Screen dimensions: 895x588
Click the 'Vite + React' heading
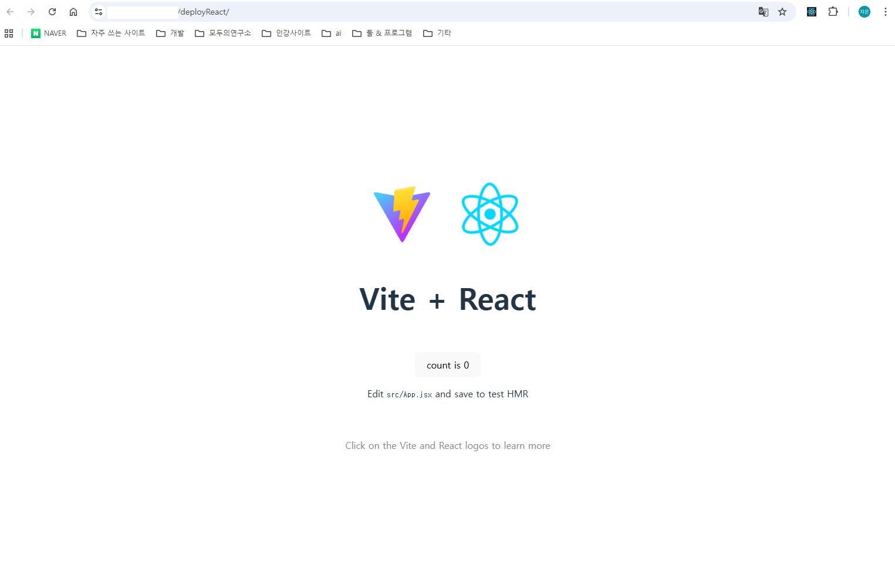click(448, 299)
